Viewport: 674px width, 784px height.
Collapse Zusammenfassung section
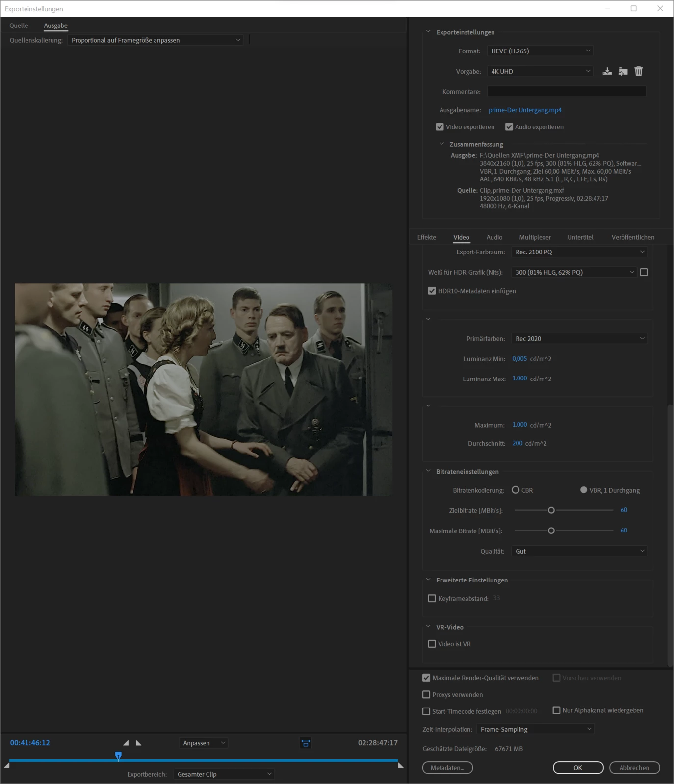coord(441,144)
